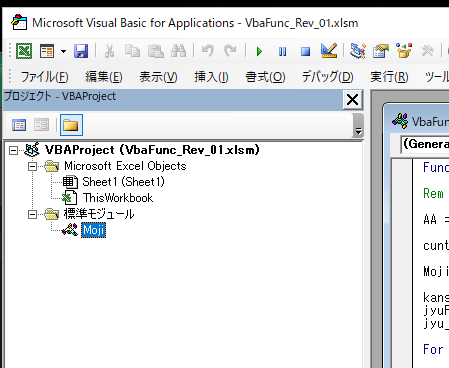Close the プロジェクト - VBAProject pane

click(x=352, y=100)
